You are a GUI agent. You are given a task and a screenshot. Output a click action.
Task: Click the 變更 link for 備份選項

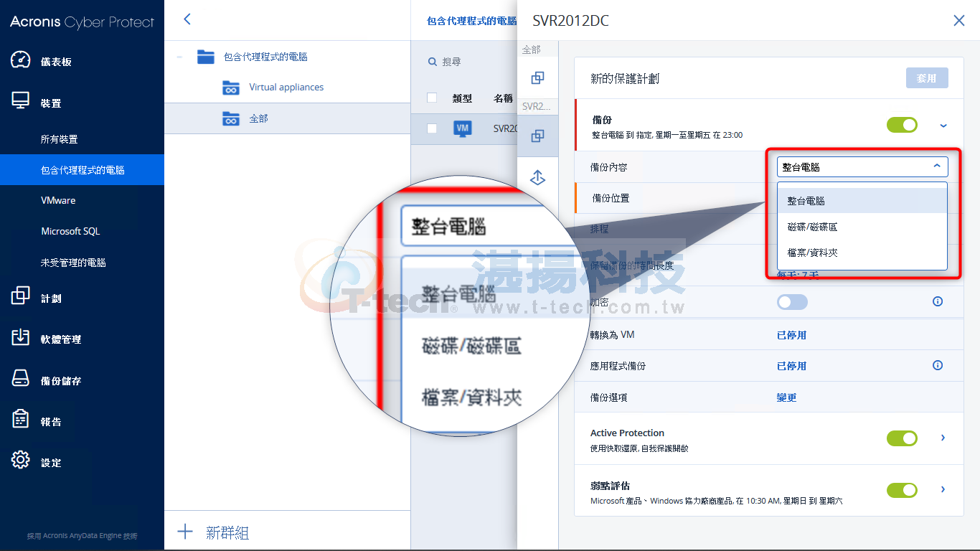coord(786,397)
